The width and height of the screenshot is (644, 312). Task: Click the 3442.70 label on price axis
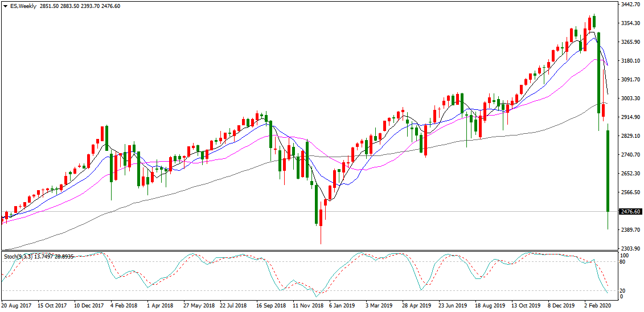pos(630,5)
